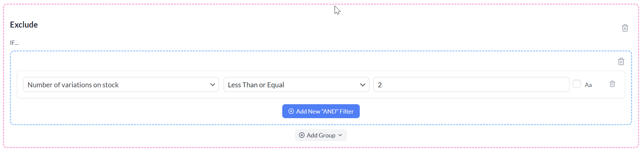Click the Aa case-sensitivity label
This screenshot has width=644, height=154.
click(588, 85)
